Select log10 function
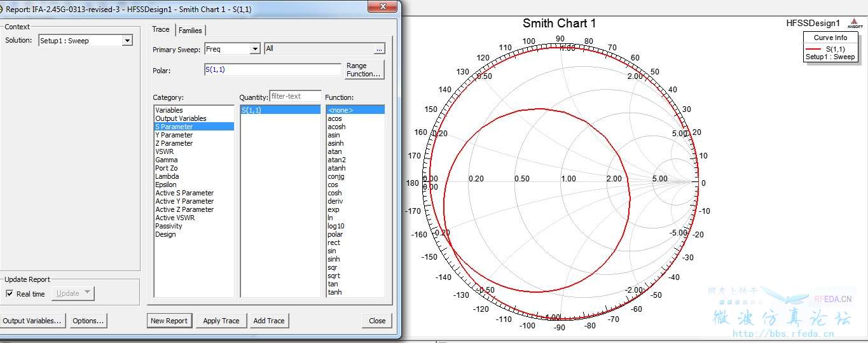This screenshot has width=868, height=343. (355, 226)
